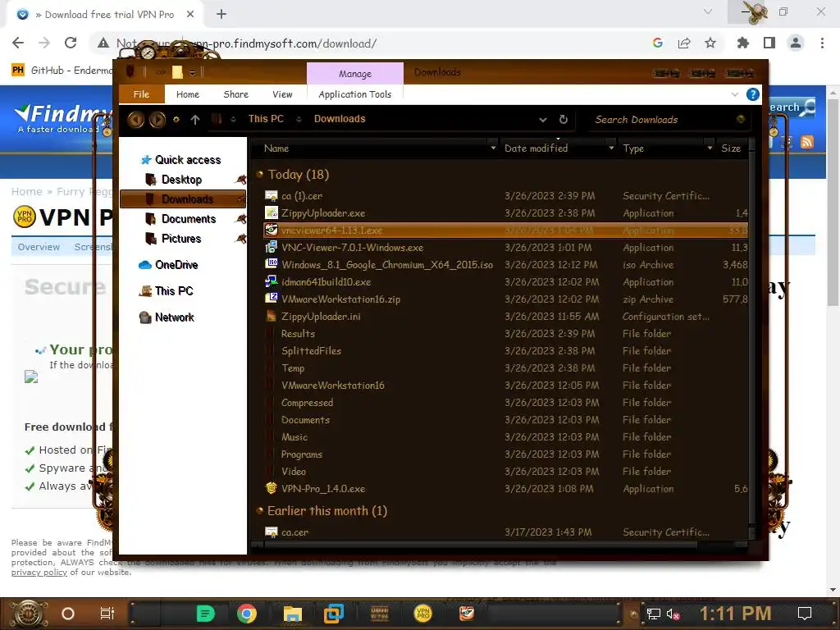Open OneDrive in navigation pane
The width and height of the screenshot is (840, 630).
coord(176,265)
